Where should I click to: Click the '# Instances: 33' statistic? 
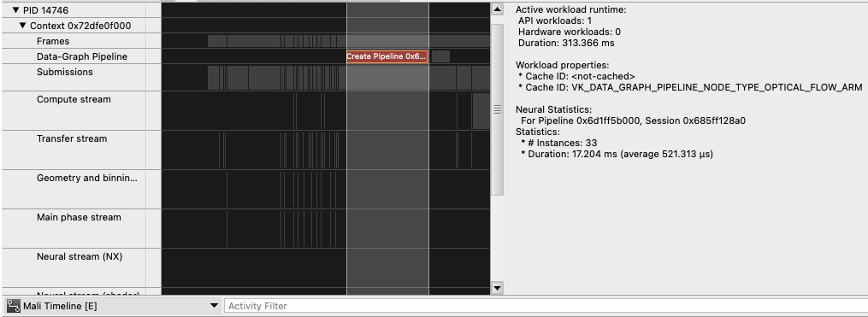point(559,143)
